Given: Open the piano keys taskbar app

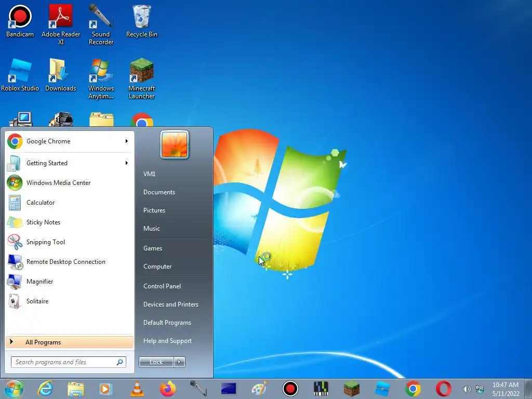Looking at the screenshot, I should click(x=321, y=389).
